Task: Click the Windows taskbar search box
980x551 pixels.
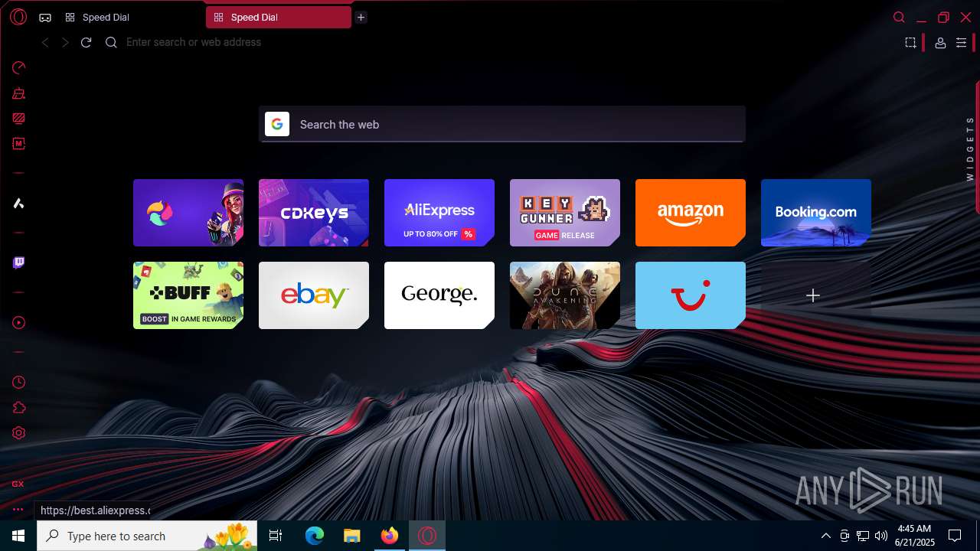Action: click(x=149, y=536)
